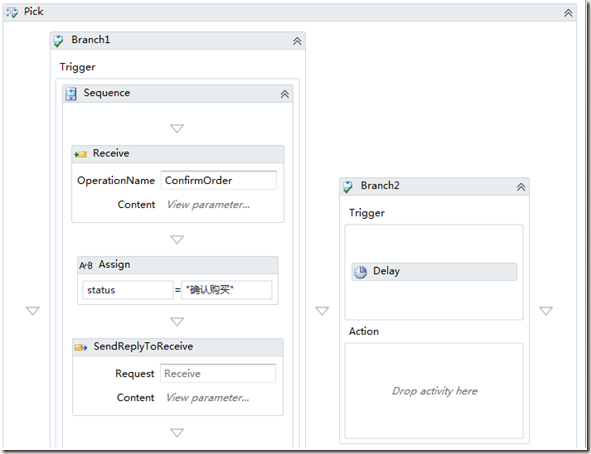Open Receive's View parameter content link
Image resolution: width=591 pixels, height=454 pixels.
pyautogui.click(x=208, y=205)
